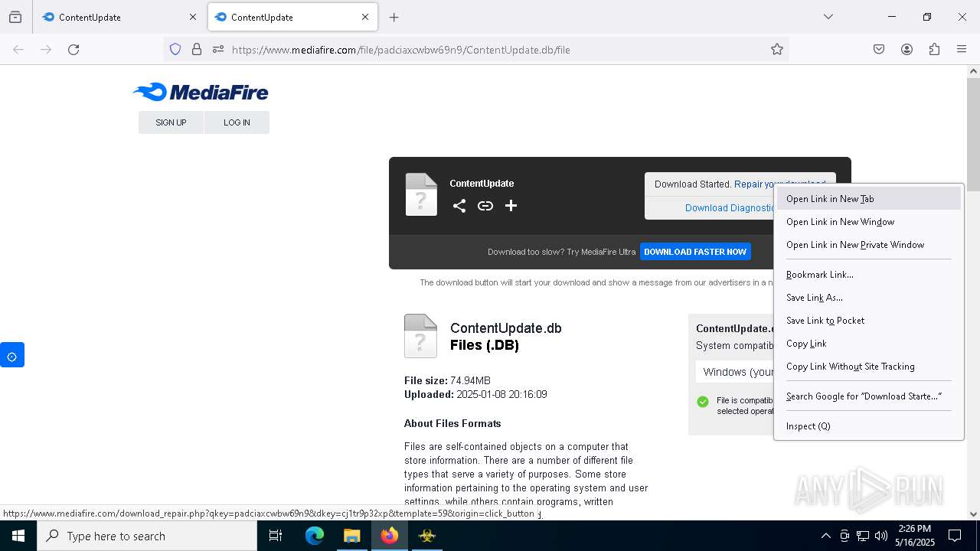Click the About Files Formats heading

(x=452, y=423)
